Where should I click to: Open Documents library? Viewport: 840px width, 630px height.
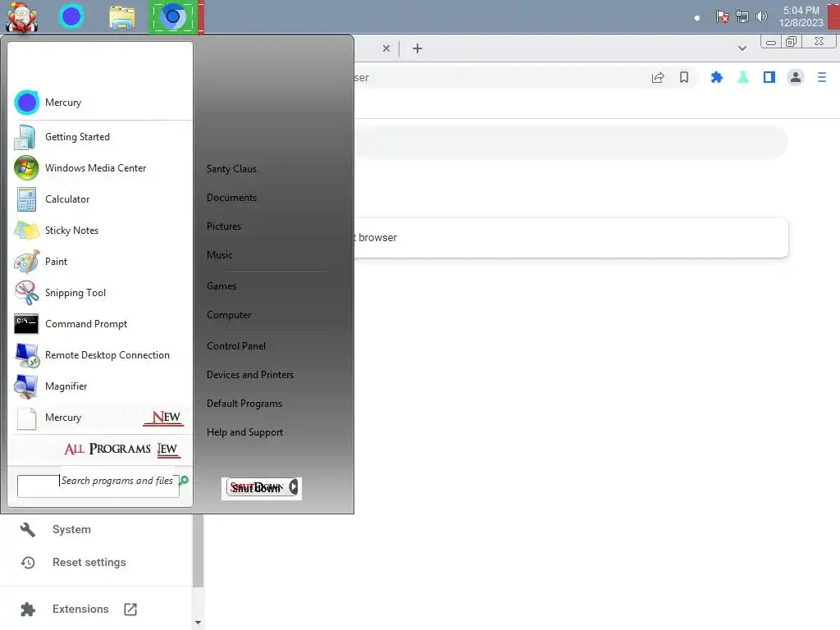pyautogui.click(x=231, y=198)
